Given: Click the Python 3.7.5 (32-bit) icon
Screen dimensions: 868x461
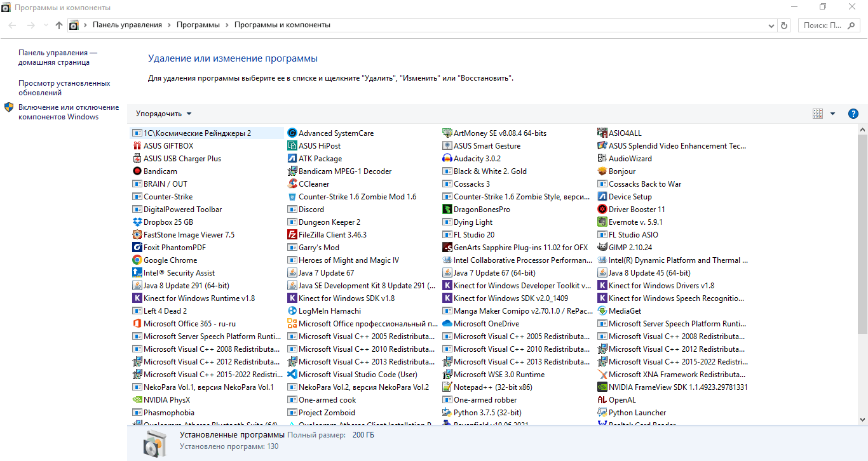Looking at the screenshot, I should [447, 413].
